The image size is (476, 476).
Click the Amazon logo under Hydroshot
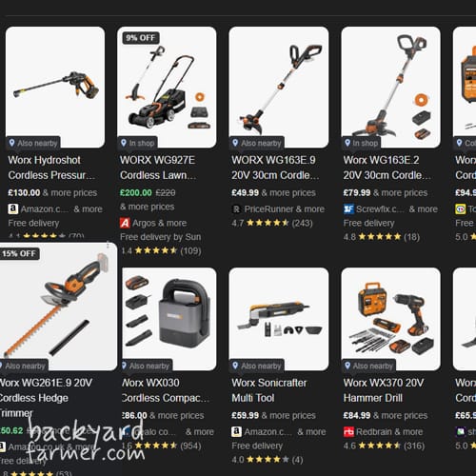pyautogui.click(x=13, y=209)
